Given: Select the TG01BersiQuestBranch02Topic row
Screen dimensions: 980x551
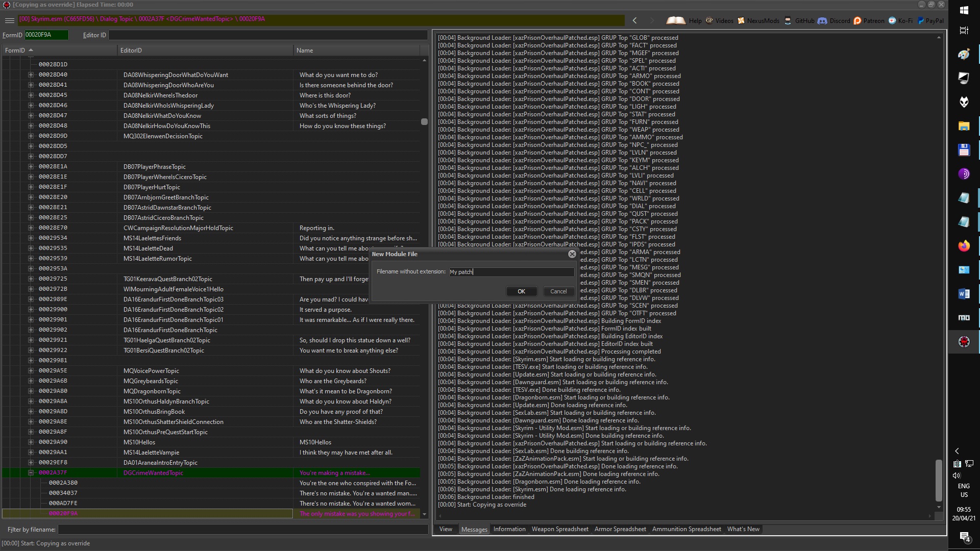Looking at the screenshot, I should coord(211,350).
